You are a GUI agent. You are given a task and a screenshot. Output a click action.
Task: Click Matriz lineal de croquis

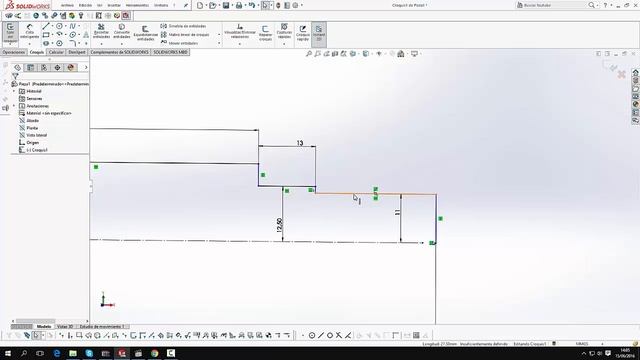[x=185, y=35]
